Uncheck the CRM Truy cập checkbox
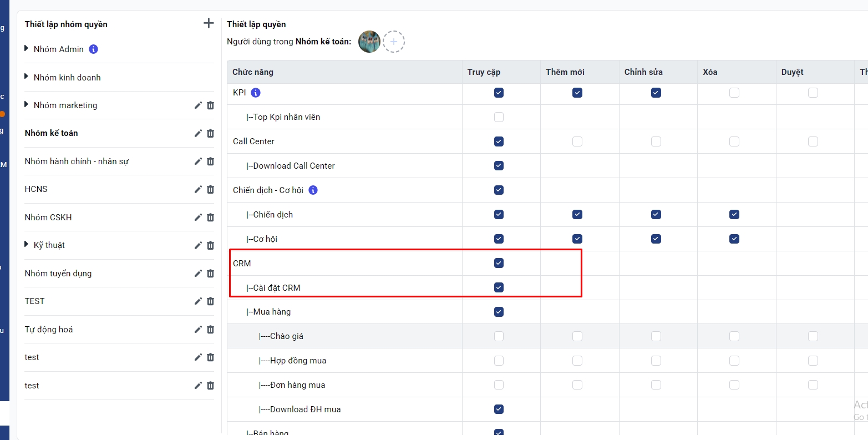Screen dimensions: 868x440 [x=499, y=263]
